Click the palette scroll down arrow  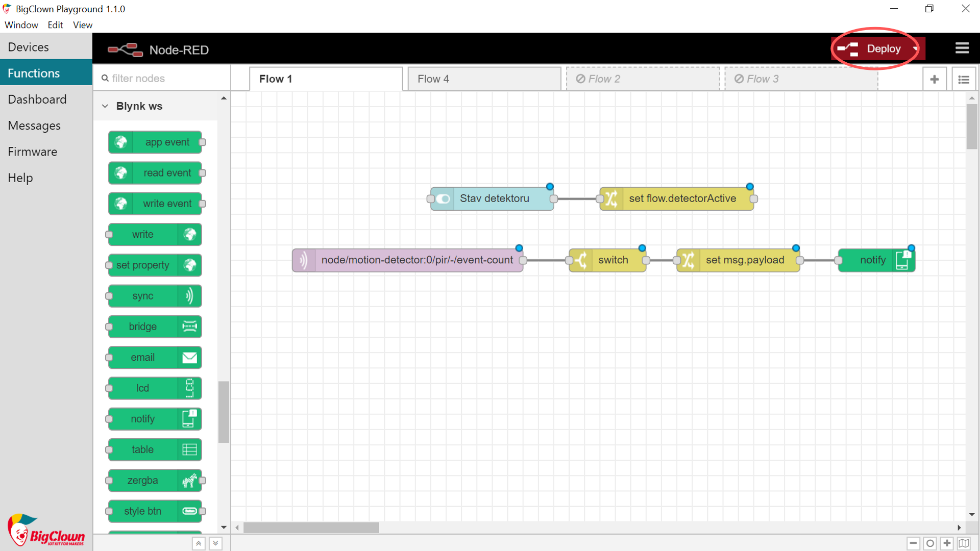pyautogui.click(x=224, y=527)
